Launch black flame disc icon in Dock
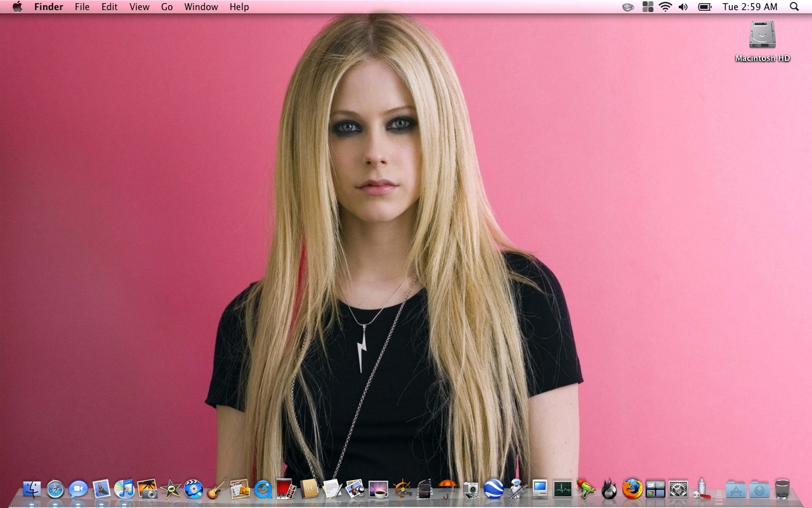The width and height of the screenshot is (812, 508). tap(609, 489)
